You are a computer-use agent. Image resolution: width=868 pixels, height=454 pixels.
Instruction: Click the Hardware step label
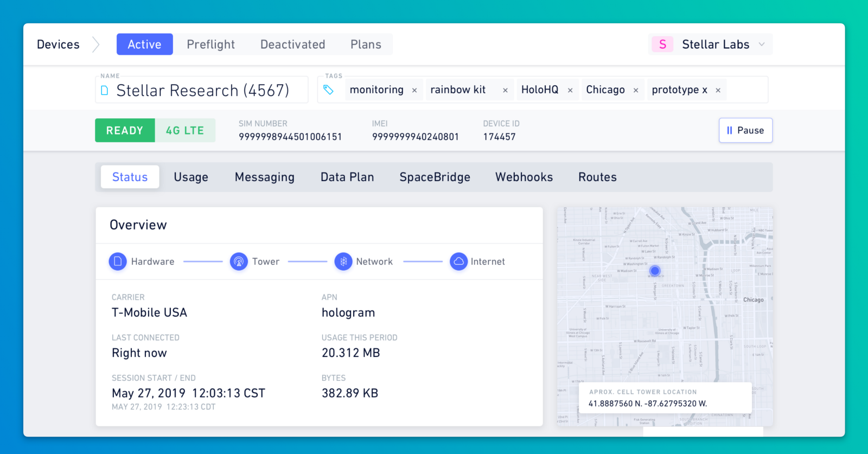tap(152, 261)
